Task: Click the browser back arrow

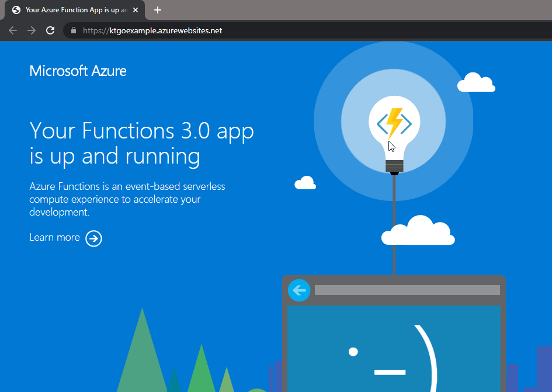Action: (x=13, y=30)
